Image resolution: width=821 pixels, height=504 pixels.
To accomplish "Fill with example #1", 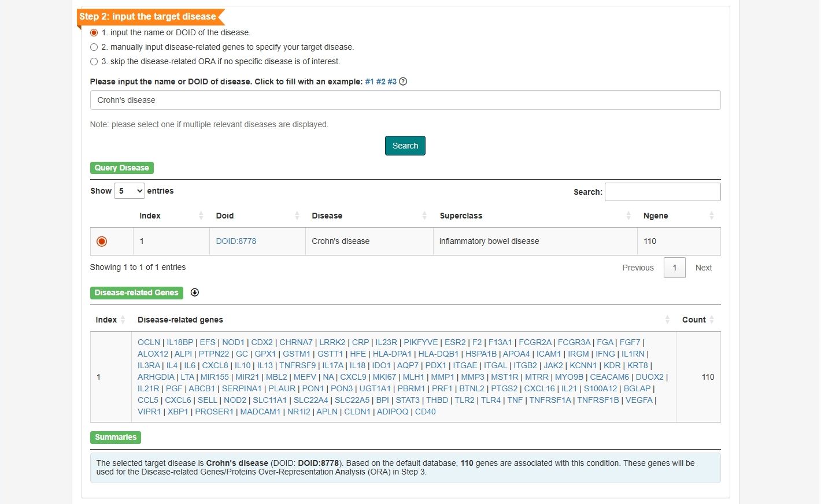I will point(369,81).
